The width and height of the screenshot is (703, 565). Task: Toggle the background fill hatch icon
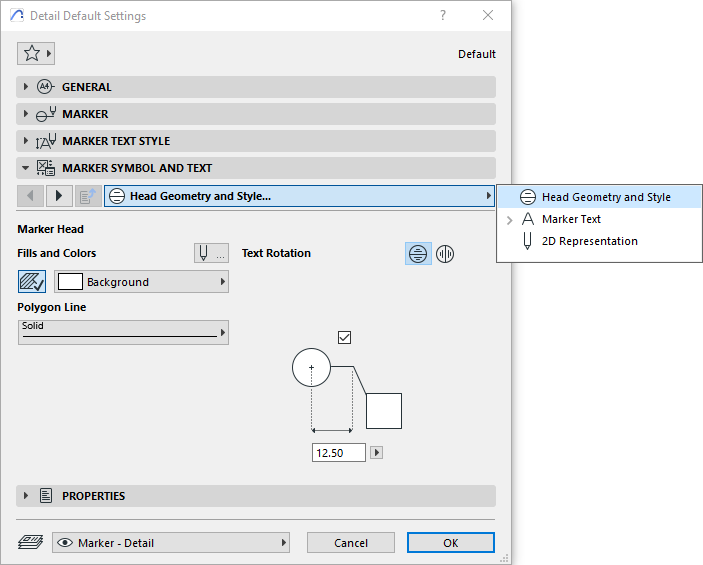coord(32,282)
